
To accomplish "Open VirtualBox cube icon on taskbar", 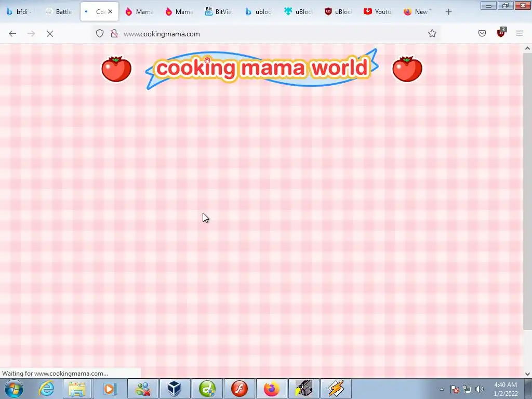I will (x=175, y=389).
